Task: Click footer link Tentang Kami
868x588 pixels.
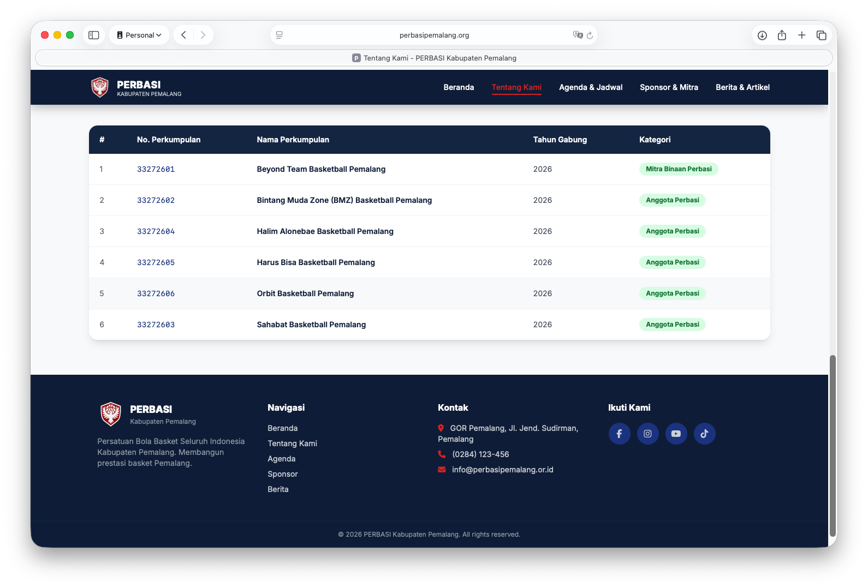Action: [292, 443]
